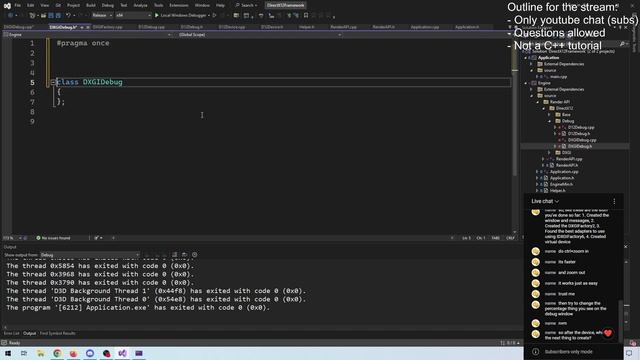This screenshot has height=360, width=640.
Task: Open Live chat options three-dot menu
Action: click(x=614, y=201)
